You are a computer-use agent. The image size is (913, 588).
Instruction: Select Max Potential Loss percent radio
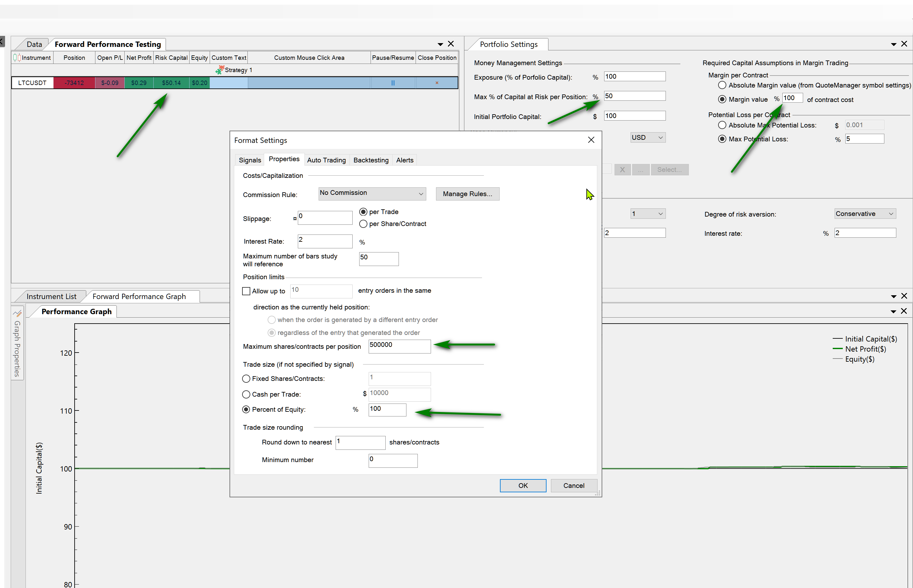[x=722, y=139]
